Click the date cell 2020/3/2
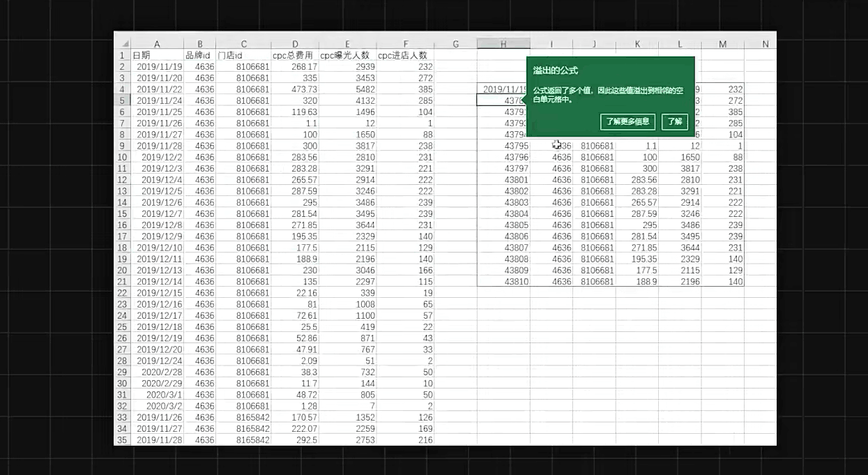 coord(157,406)
